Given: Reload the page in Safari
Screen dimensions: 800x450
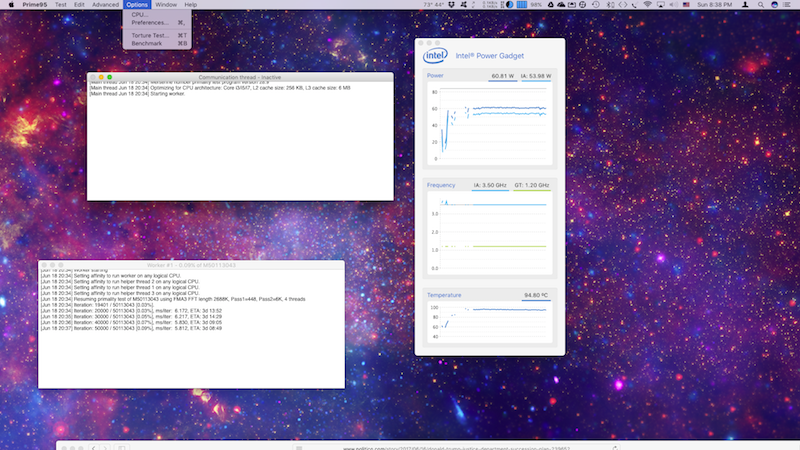Looking at the screenshot, I should 615,448.
